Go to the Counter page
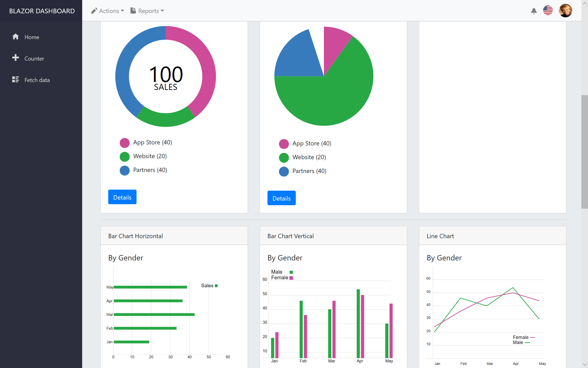 (x=34, y=59)
